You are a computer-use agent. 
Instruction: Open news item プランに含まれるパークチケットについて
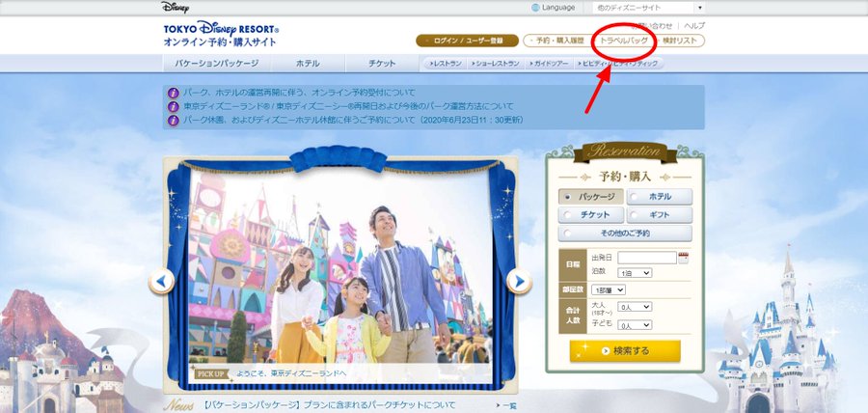[329, 406]
